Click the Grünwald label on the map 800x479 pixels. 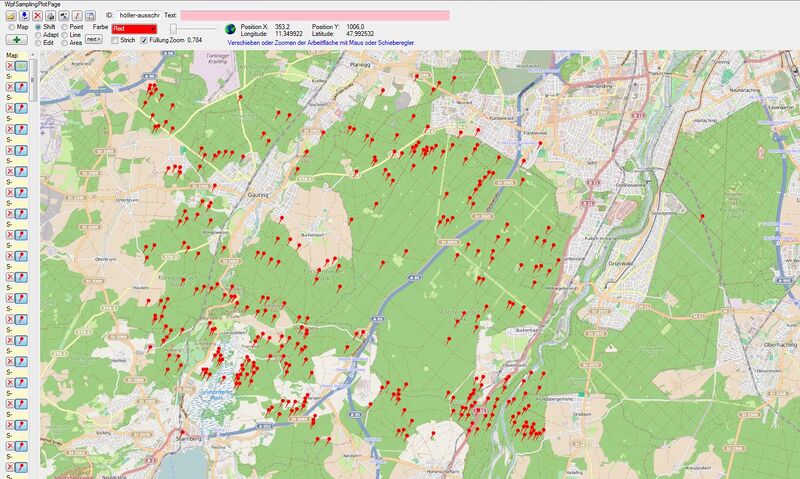[x=620, y=264]
